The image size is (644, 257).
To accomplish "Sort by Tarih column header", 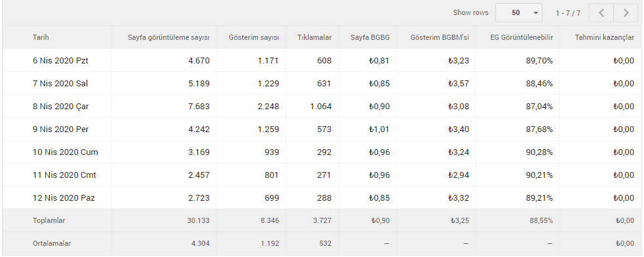I will click(41, 37).
